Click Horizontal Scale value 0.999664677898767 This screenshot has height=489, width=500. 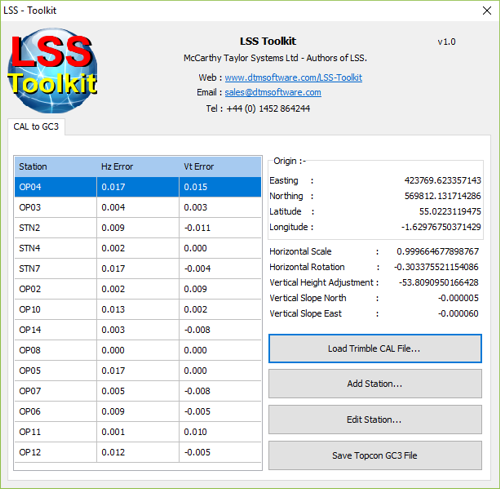438,251
